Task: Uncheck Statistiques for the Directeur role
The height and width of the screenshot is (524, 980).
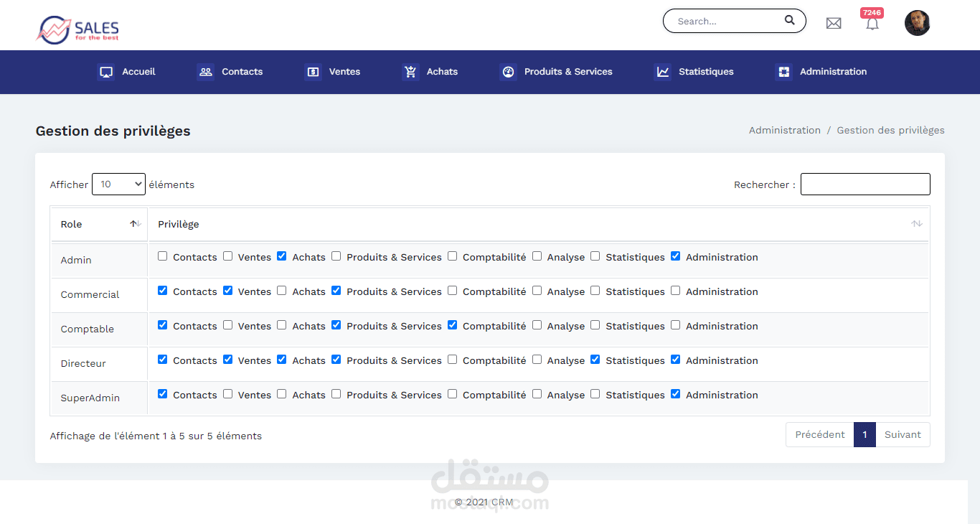Action: click(595, 360)
